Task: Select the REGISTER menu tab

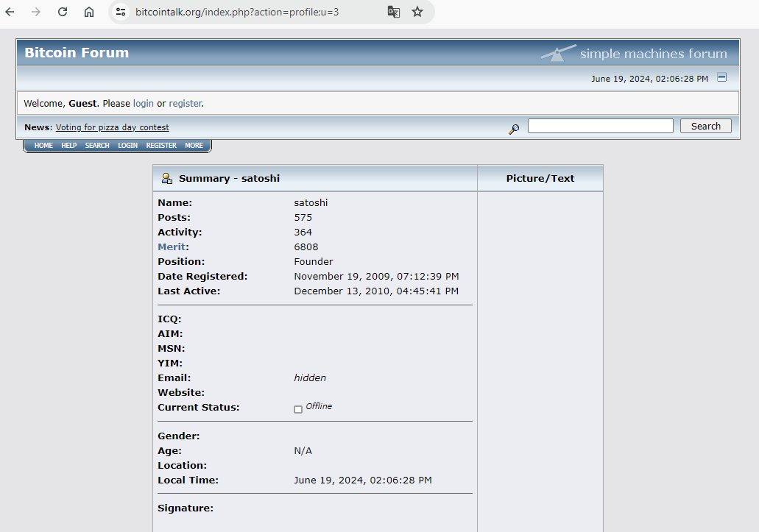Action: pos(161,146)
